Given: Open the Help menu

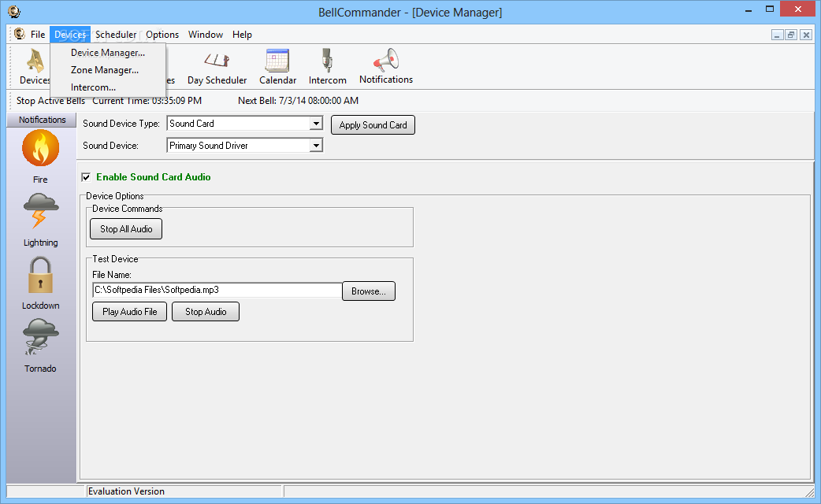Looking at the screenshot, I should coord(242,35).
